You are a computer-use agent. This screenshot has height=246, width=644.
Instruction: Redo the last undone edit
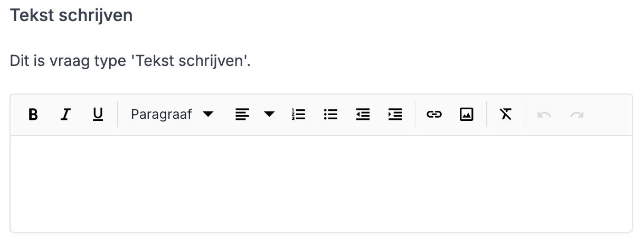pos(576,115)
